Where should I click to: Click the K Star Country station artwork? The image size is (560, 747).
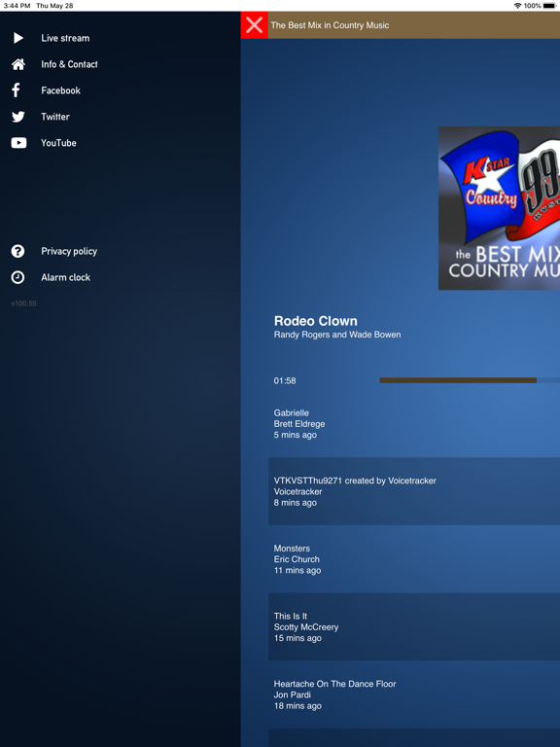[499, 208]
